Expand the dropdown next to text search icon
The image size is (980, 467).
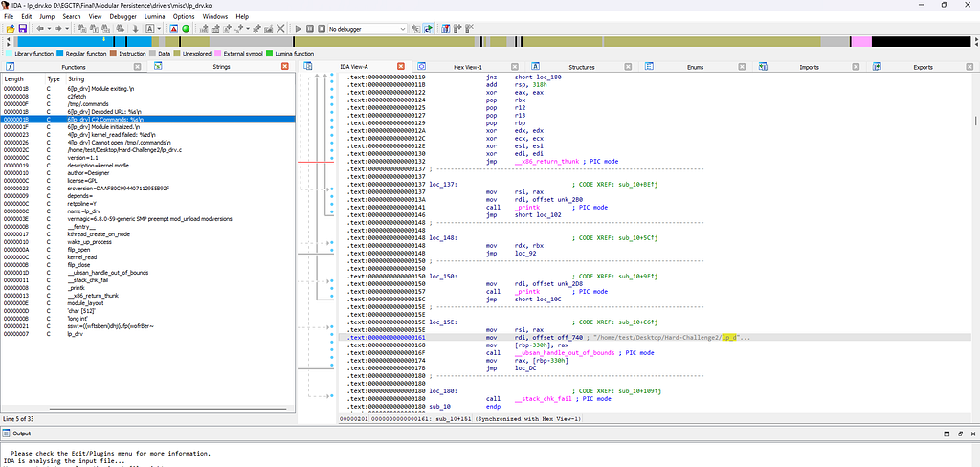click(159, 29)
